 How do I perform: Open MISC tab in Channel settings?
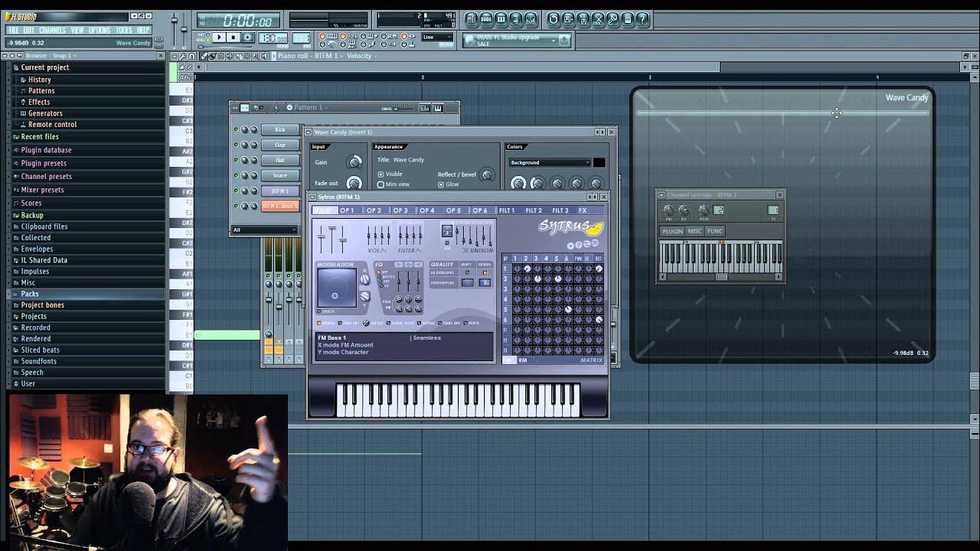point(694,231)
